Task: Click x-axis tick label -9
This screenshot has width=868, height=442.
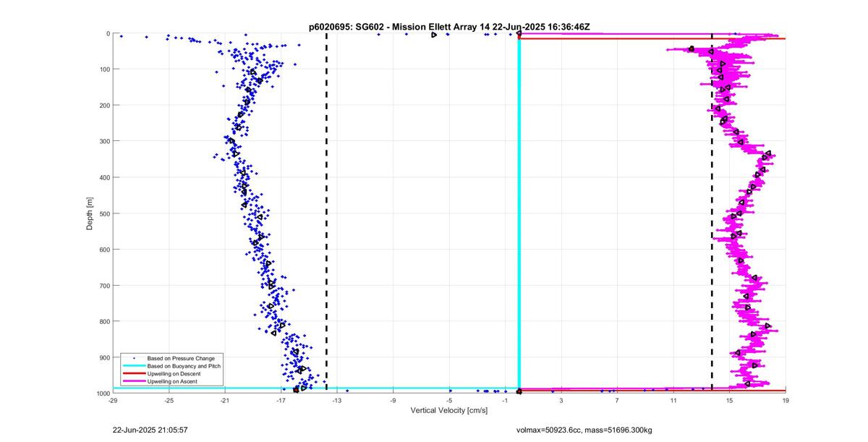Action: (393, 400)
